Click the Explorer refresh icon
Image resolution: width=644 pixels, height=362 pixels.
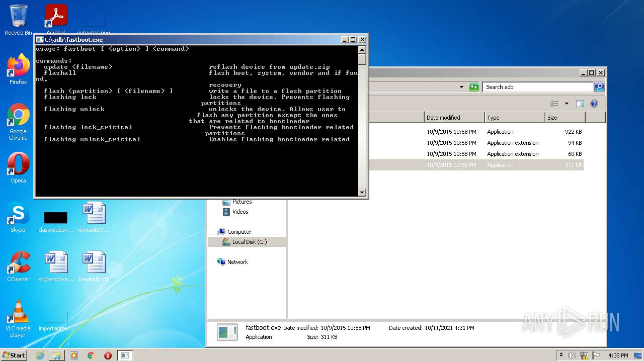(x=474, y=87)
